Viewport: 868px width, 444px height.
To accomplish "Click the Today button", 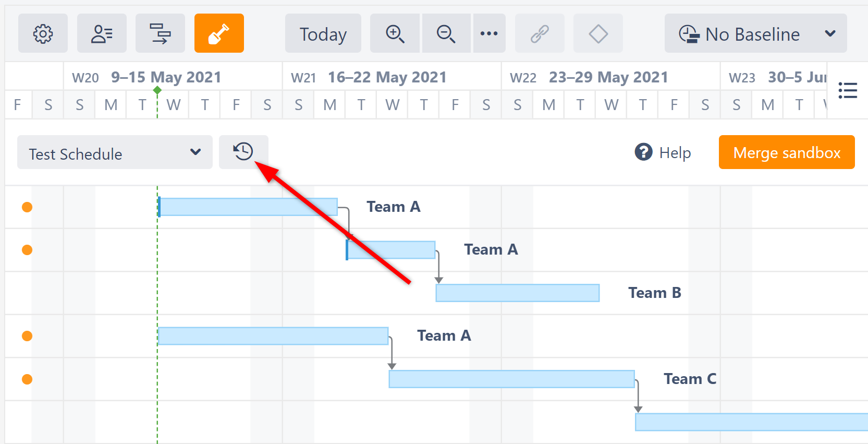I will (323, 33).
